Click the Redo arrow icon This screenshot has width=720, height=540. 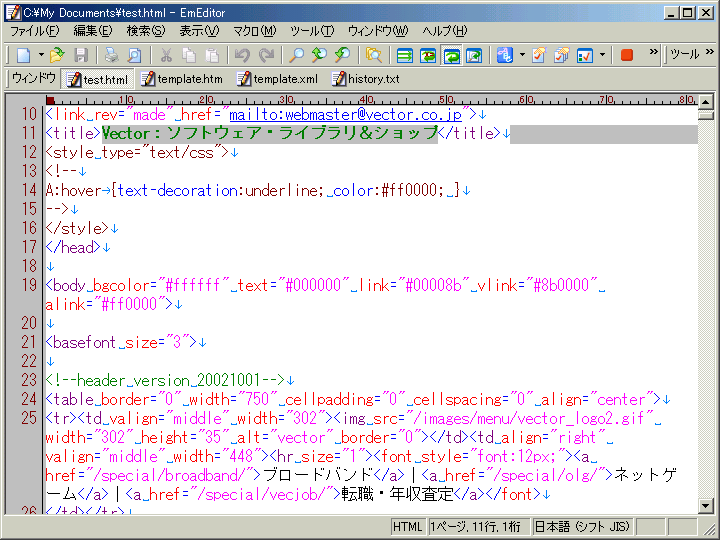(x=266, y=56)
